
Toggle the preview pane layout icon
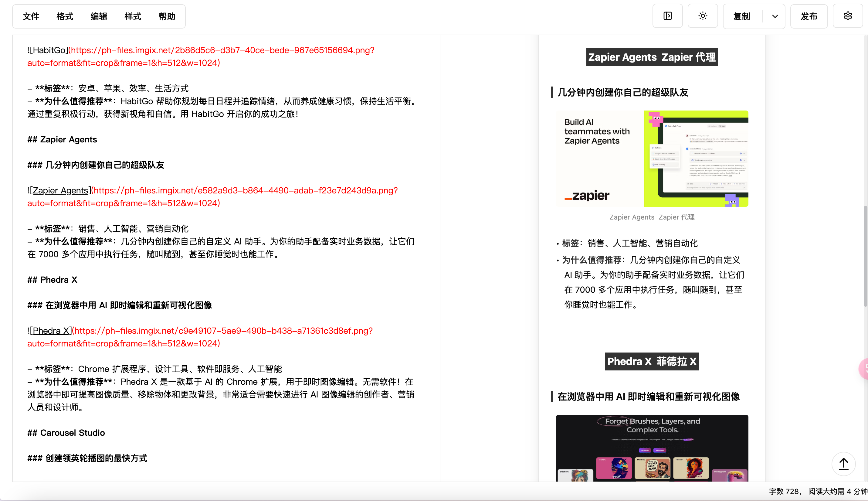[x=667, y=16]
